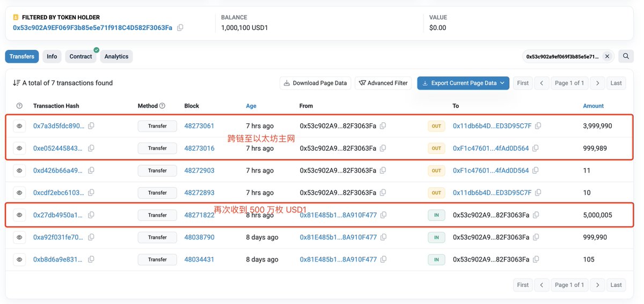The image size is (644, 304).
Task: Copy the token holder address at top
Action: 180,28
